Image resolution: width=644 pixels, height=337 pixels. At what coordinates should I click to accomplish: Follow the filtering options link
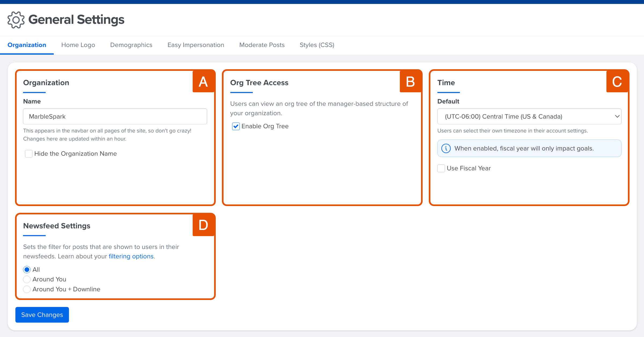(131, 256)
